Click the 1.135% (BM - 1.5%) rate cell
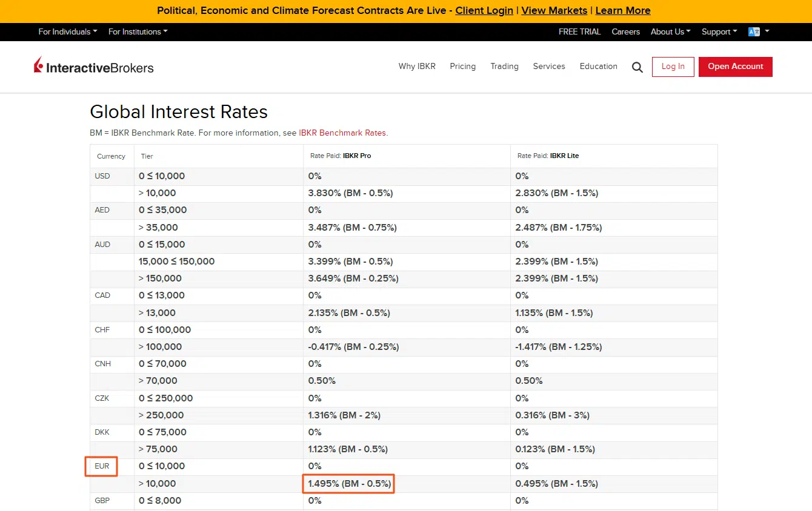The image size is (812, 511). [614, 313]
